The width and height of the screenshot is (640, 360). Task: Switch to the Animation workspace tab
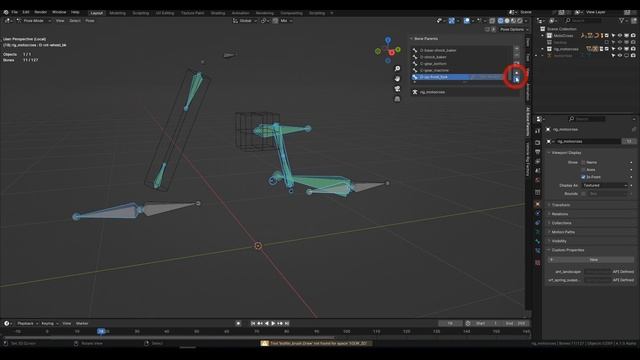tap(240, 13)
